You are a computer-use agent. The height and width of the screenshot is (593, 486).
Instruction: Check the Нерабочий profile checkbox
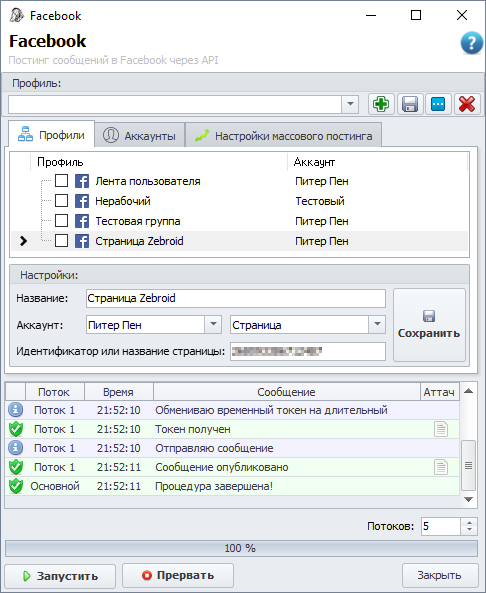tap(61, 200)
